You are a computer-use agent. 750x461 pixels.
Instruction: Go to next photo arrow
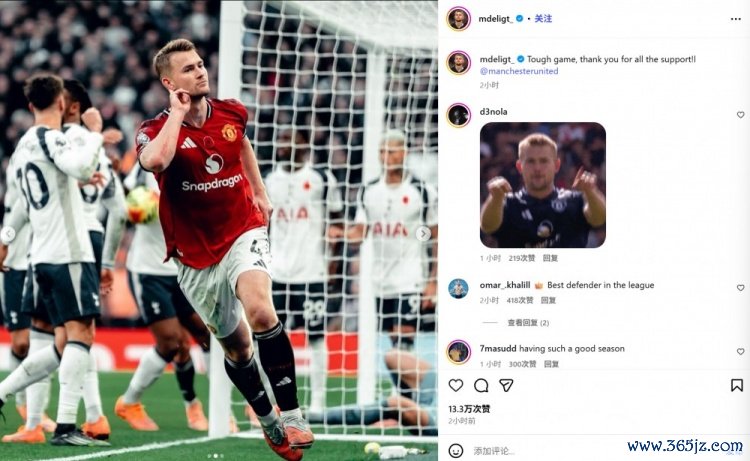click(x=423, y=234)
